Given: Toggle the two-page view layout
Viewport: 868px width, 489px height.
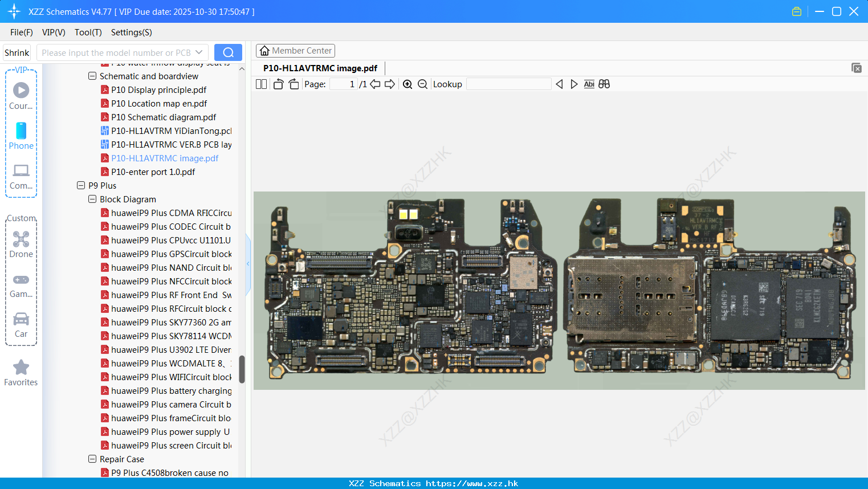Looking at the screenshot, I should point(261,84).
